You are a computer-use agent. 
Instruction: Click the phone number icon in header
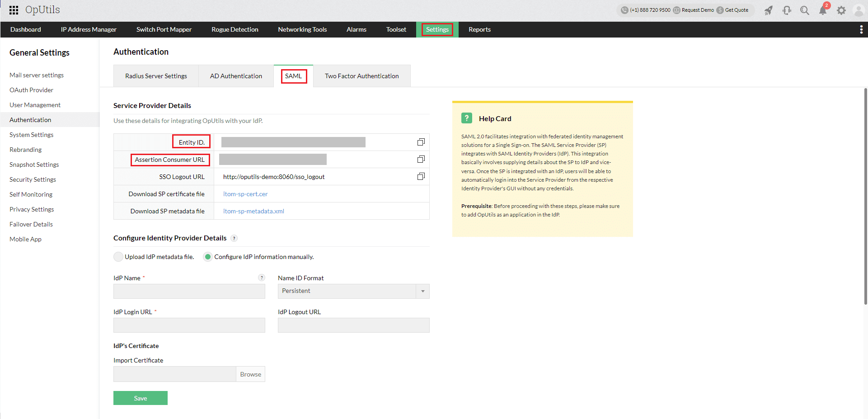coord(624,10)
